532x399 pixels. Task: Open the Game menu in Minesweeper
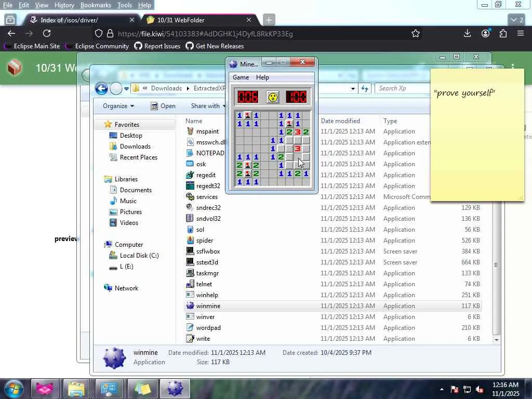click(241, 77)
